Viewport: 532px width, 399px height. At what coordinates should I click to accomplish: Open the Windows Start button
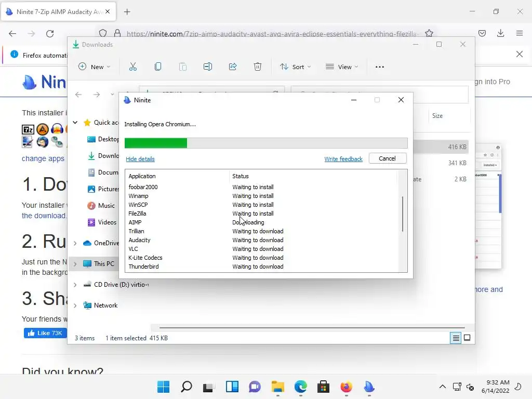(163, 387)
